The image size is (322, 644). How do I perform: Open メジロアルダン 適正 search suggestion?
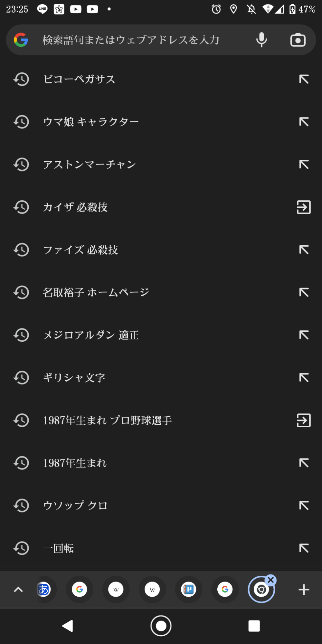[91, 335]
